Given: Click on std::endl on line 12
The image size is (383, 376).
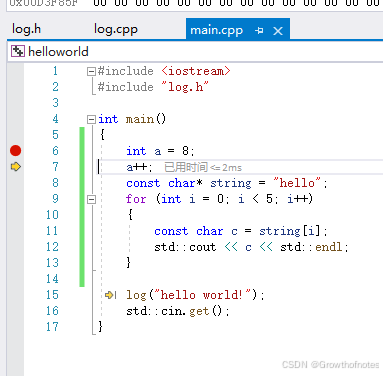Looking at the screenshot, I should coord(311,247).
